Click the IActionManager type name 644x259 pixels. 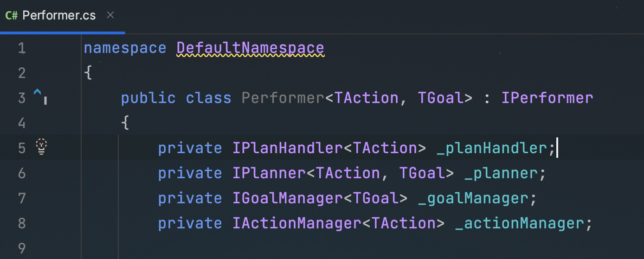[296, 223]
